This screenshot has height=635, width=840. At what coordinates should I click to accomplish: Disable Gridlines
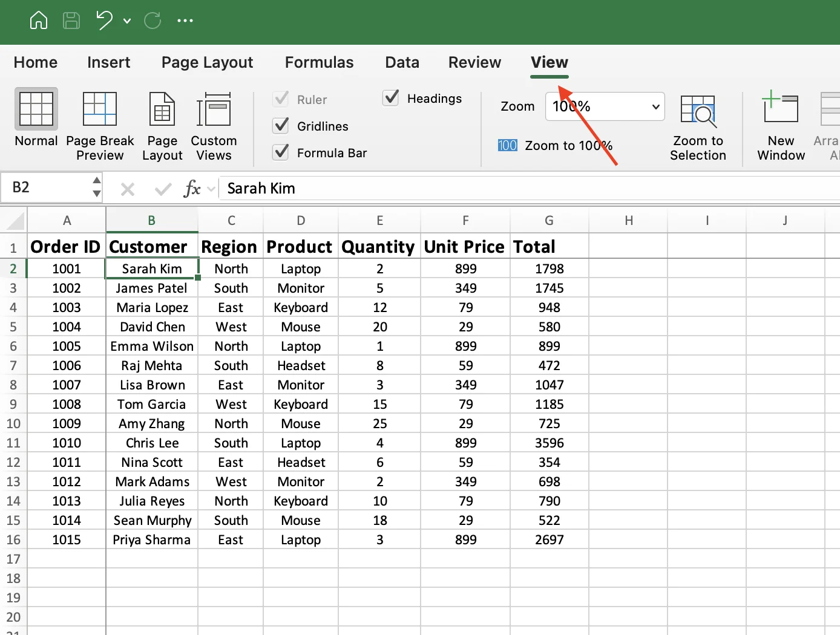click(x=280, y=125)
